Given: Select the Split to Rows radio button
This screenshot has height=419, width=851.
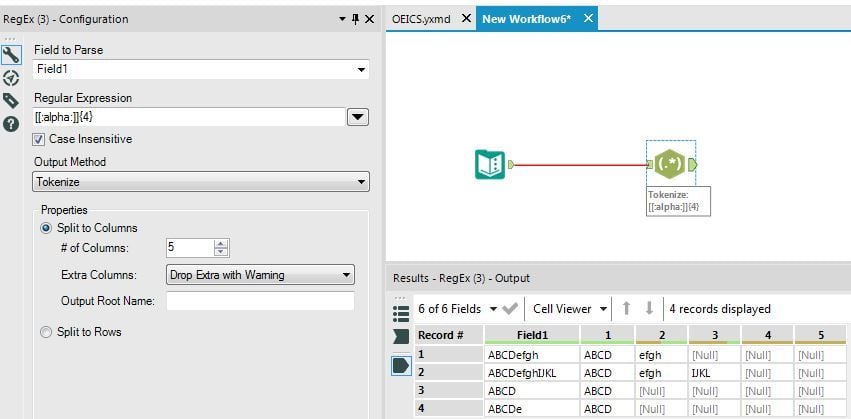Looking at the screenshot, I should pos(47,332).
